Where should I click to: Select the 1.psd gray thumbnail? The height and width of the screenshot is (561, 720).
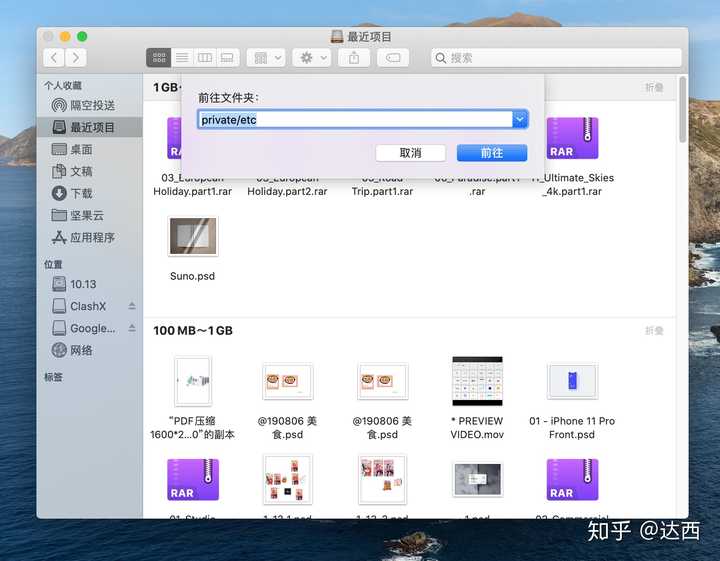pyautogui.click(x=477, y=479)
